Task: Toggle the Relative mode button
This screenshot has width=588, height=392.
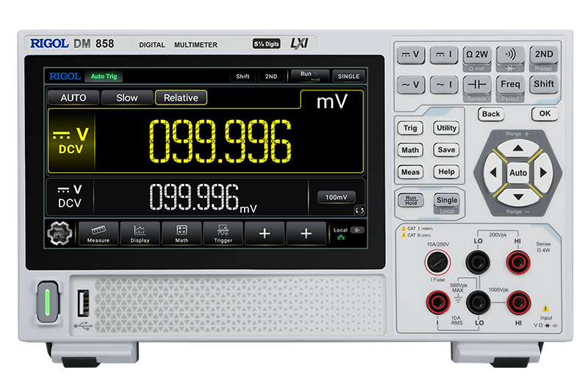Action: coord(181,98)
